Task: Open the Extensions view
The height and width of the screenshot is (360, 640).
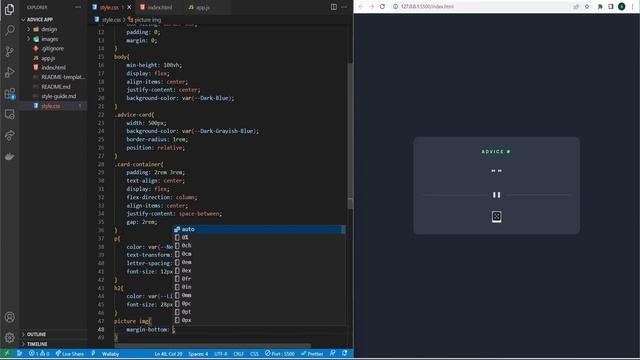Action: click(9, 93)
